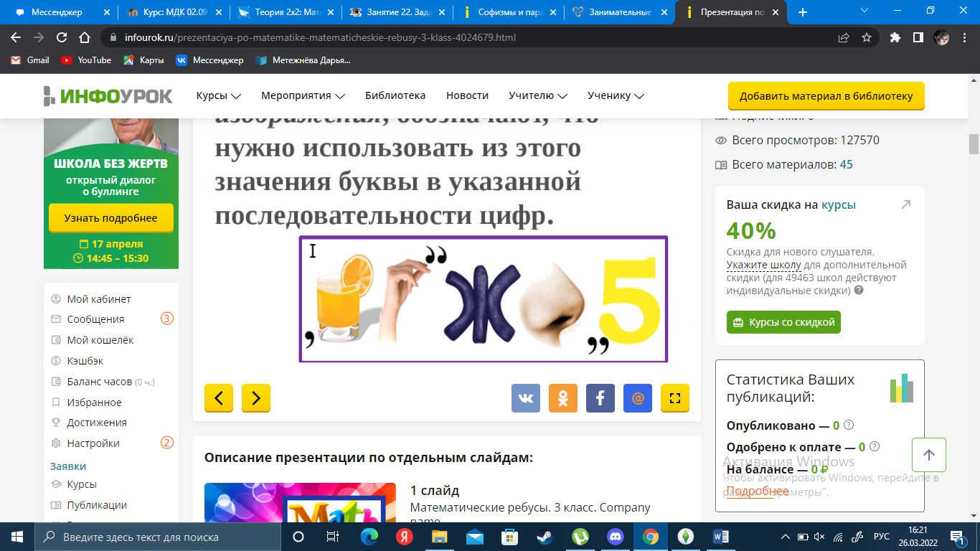Click Узнать подробнее on banner
980x551 pixels.
110,218
